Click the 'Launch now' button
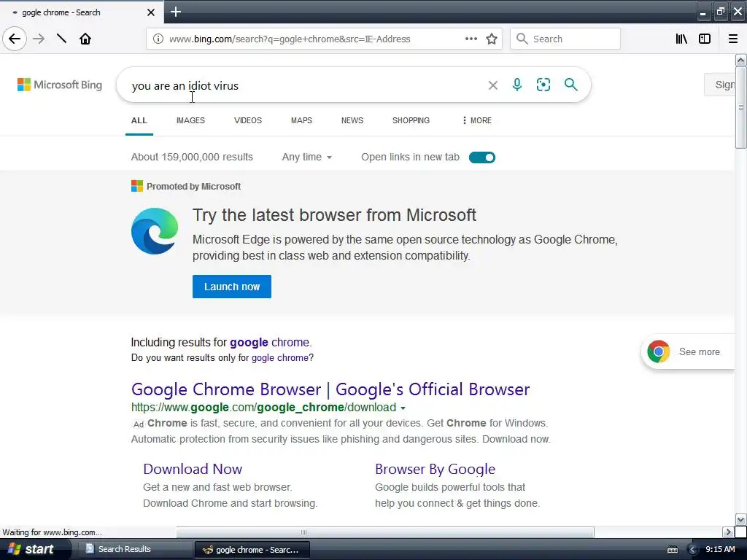 click(x=232, y=287)
